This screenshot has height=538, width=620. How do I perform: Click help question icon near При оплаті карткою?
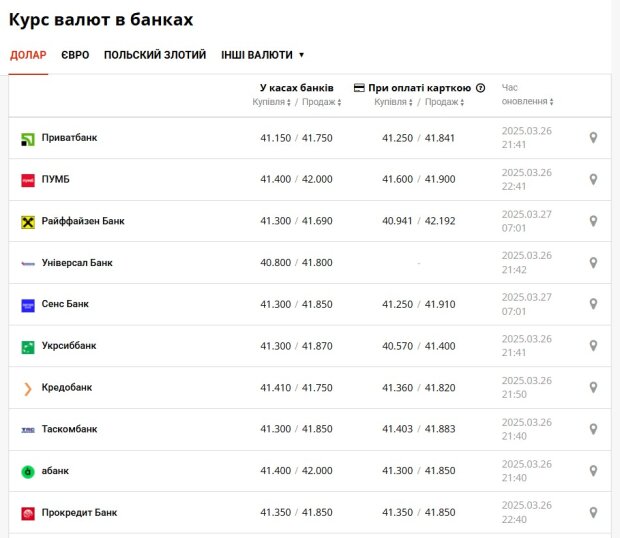480,88
